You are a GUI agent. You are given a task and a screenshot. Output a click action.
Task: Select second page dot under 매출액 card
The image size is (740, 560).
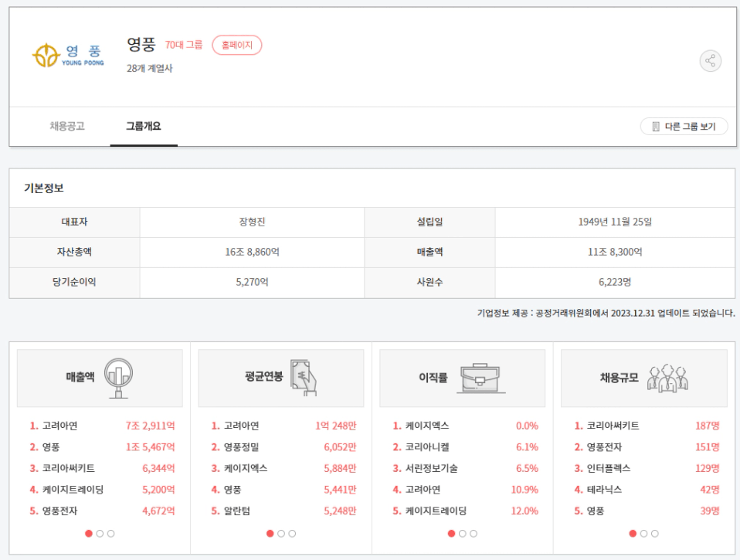tap(100, 533)
